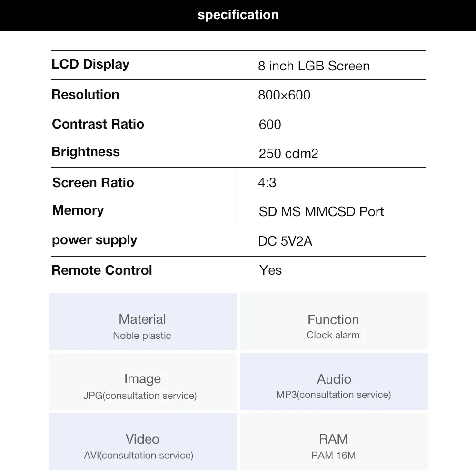Select the Resolution row label
The height and width of the screenshot is (476, 476).
coord(85,94)
